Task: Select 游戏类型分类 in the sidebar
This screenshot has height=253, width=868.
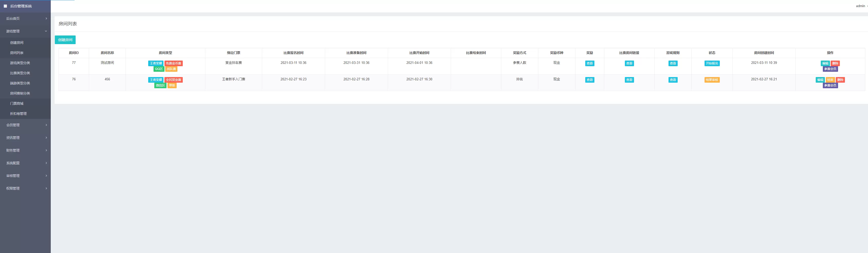Action: pos(20,63)
